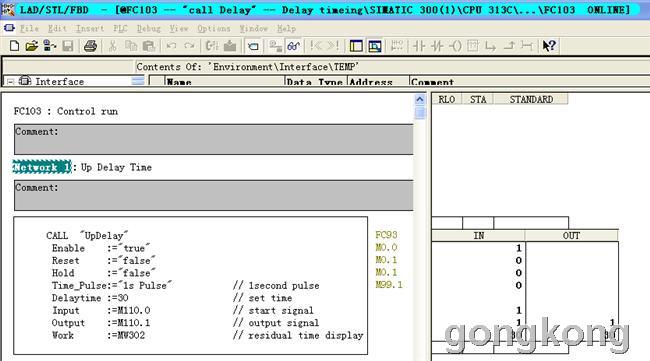Click the online/offline switch icon
The height and width of the screenshot is (361, 650).
tap(275, 46)
